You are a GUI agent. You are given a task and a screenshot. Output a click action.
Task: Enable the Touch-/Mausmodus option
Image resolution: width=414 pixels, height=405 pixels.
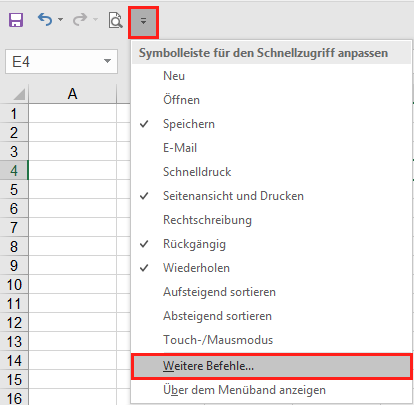click(271, 340)
